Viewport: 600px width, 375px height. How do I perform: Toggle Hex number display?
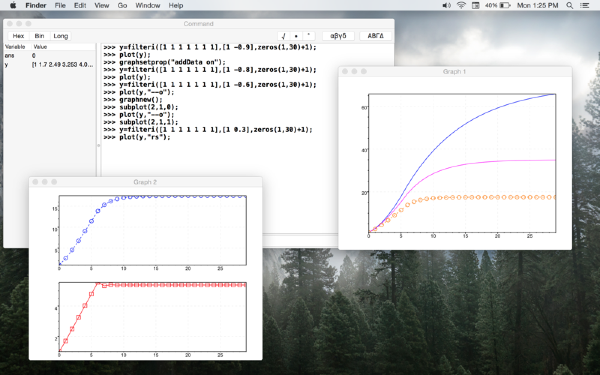(x=18, y=36)
